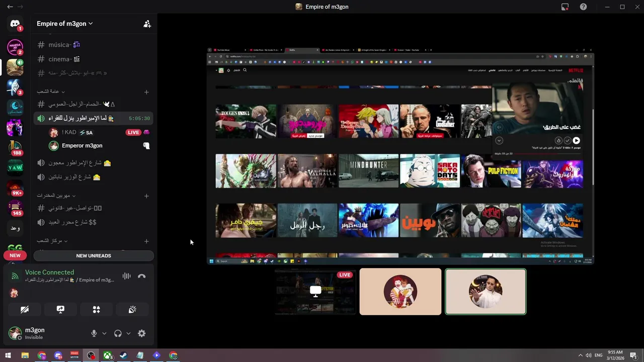This screenshot has height=362, width=644.
Task: Open the soundboard
Action: 132,310
